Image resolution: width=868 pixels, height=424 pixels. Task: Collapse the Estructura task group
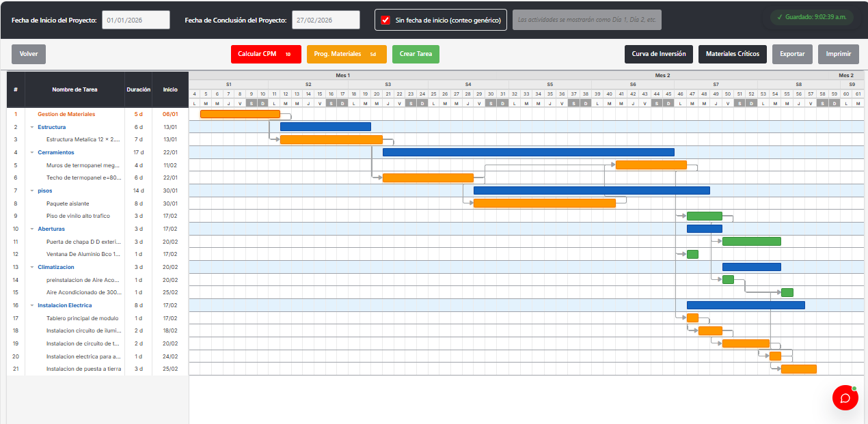pos(32,127)
